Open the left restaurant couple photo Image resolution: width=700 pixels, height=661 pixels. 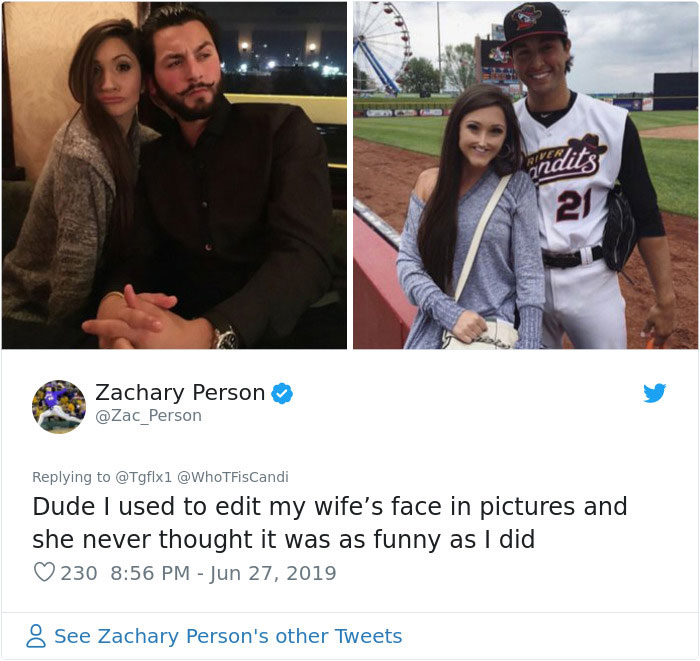point(174,175)
